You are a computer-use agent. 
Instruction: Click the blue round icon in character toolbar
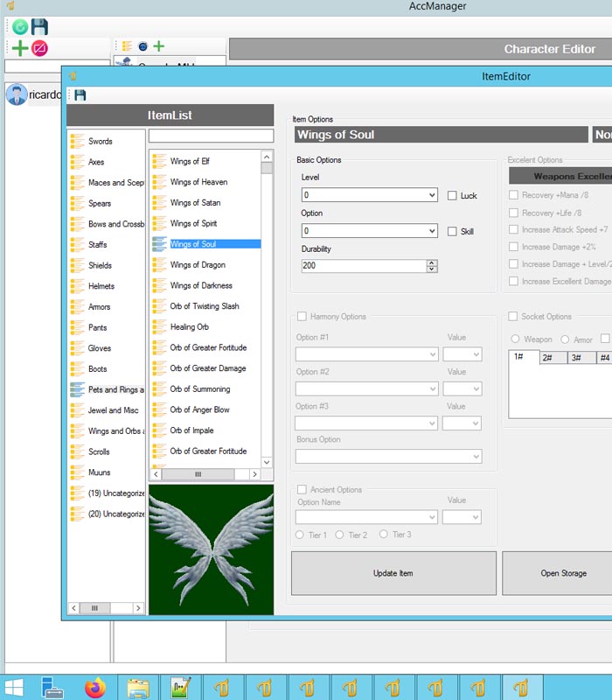143,46
